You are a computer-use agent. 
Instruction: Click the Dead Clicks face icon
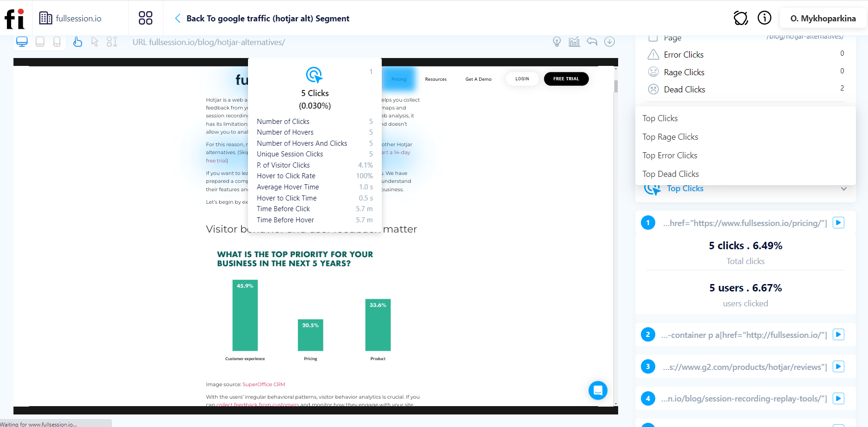tap(653, 89)
